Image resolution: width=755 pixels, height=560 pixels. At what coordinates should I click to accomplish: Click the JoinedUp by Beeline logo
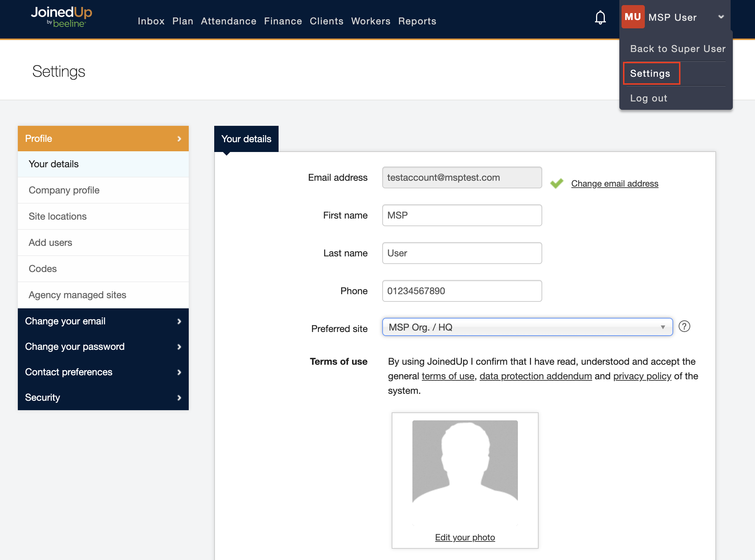[x=61, y=17]
